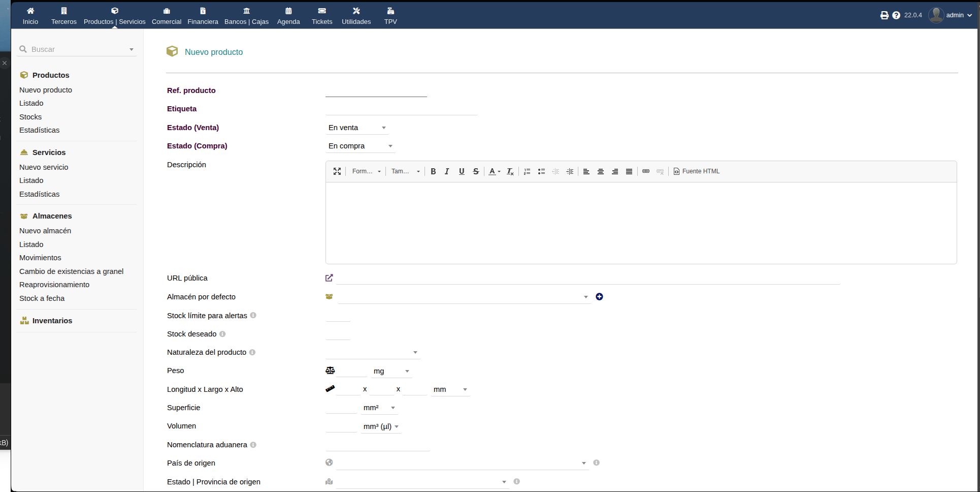The width and height of the screenshot is (980, 492).
Task: Toggle bold formatting in description editor
Action: [433, 171]
